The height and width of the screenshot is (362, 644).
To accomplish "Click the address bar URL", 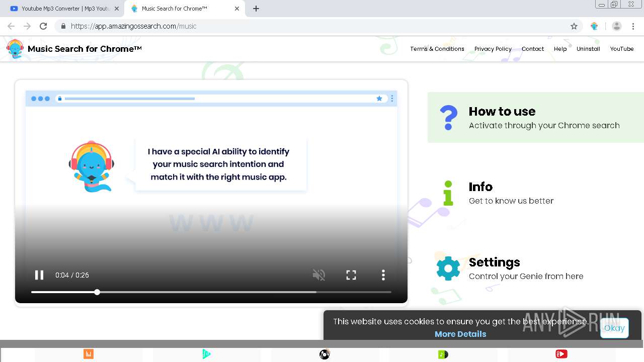I will [x=133, y=26].
